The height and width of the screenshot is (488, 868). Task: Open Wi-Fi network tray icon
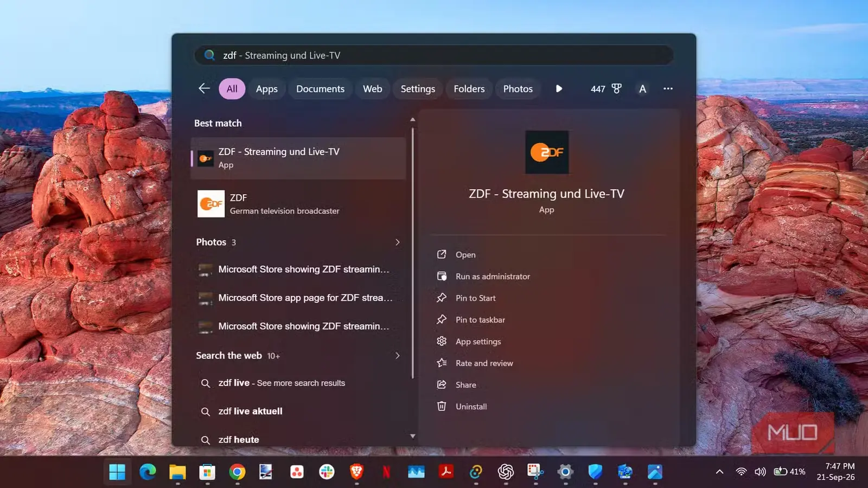741,472
